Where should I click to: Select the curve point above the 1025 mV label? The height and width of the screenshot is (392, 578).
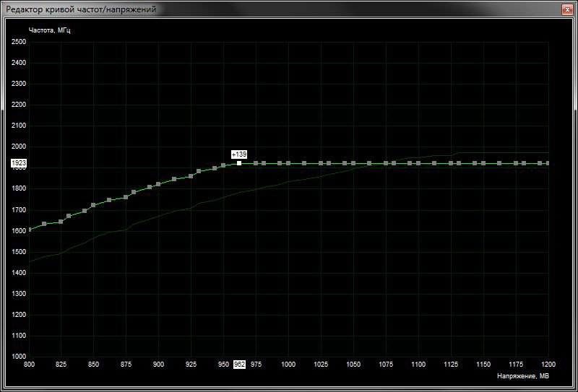(x=321, y=163)
